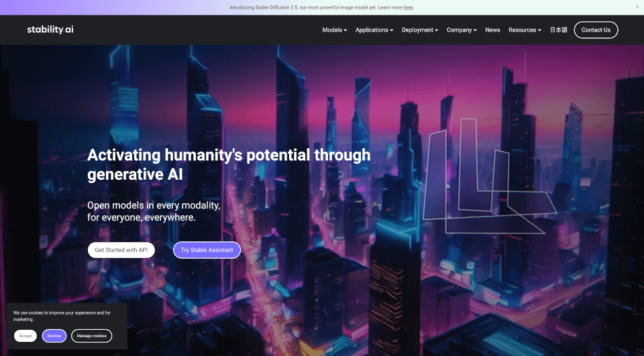Decline cookies
The width and height of the screenshot is (644, 356).
54,336
